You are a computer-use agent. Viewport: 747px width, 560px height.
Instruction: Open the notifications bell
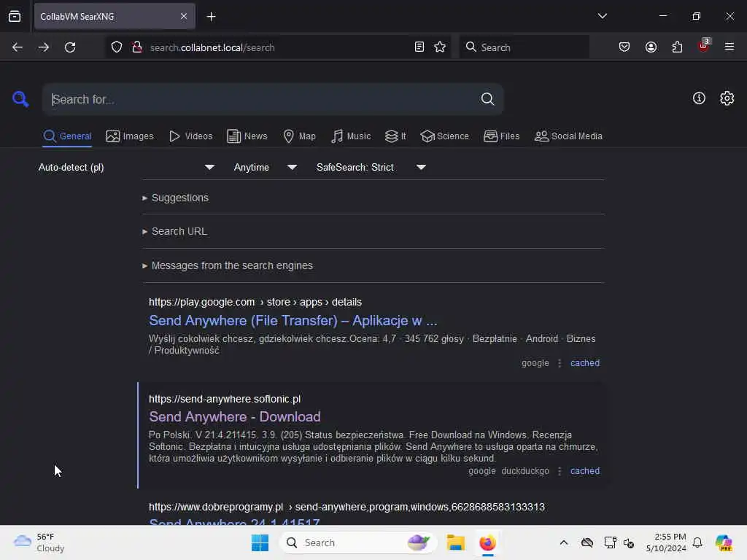click(x=697, y=542)
